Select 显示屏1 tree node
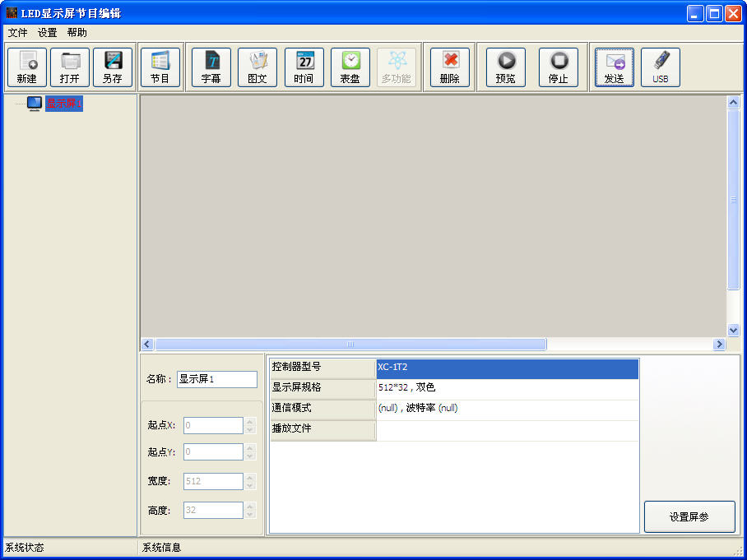The height and width of the screenshot is (560, 747). [x=64, y=104]
